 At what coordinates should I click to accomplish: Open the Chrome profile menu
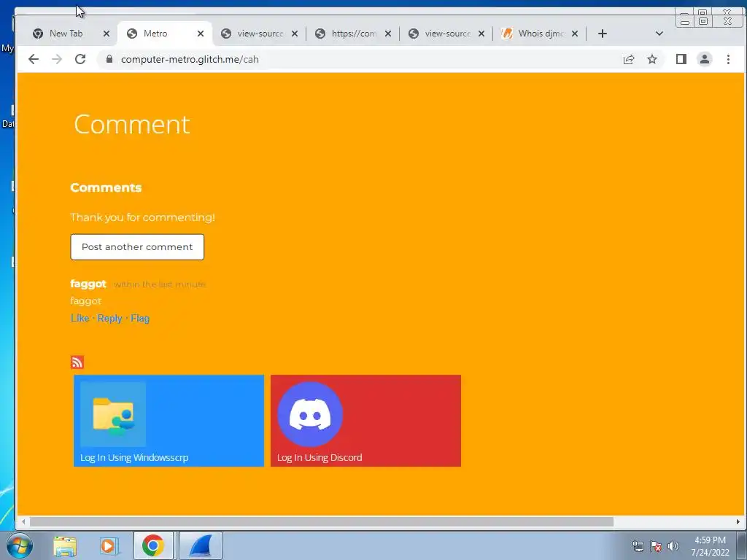tap(705, 59)
